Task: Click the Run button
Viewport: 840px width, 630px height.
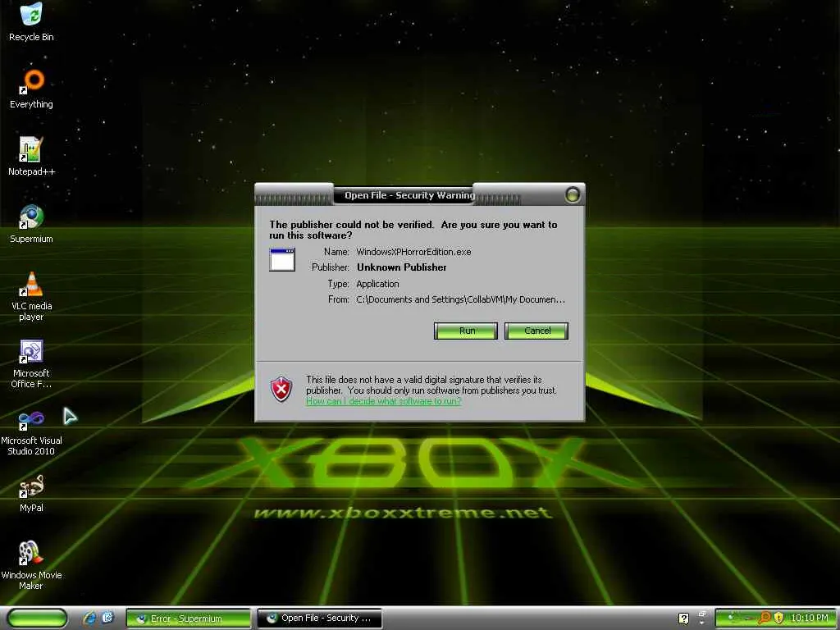Action: [466, 331]
